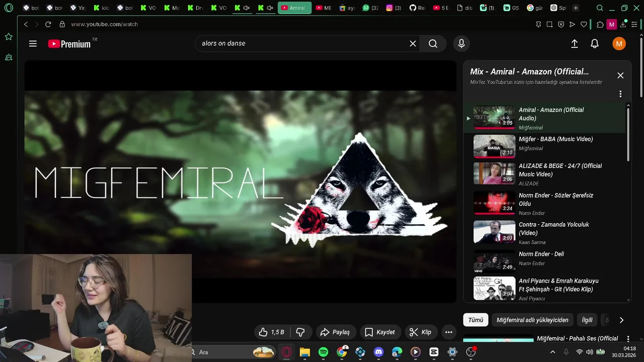This screenshot has height=362, width=644.
Task: Switch to the Instagram (3) tab
Action: coord(394,8)
